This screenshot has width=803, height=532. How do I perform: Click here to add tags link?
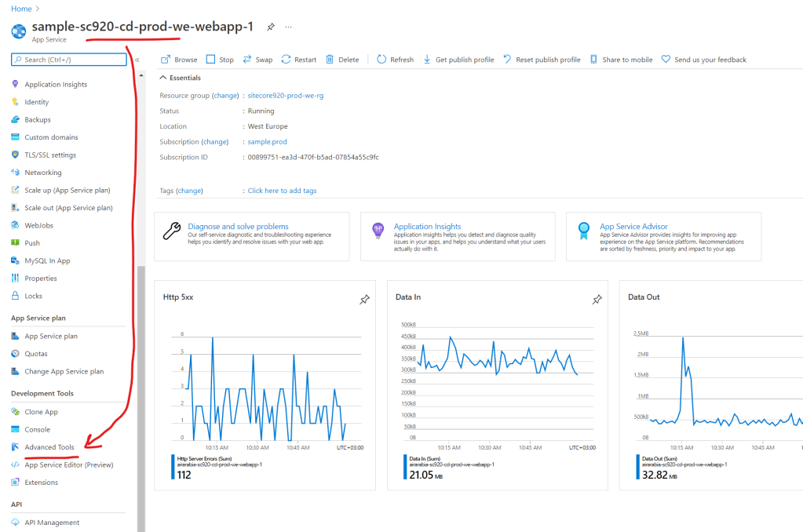[x=282, y=191]
